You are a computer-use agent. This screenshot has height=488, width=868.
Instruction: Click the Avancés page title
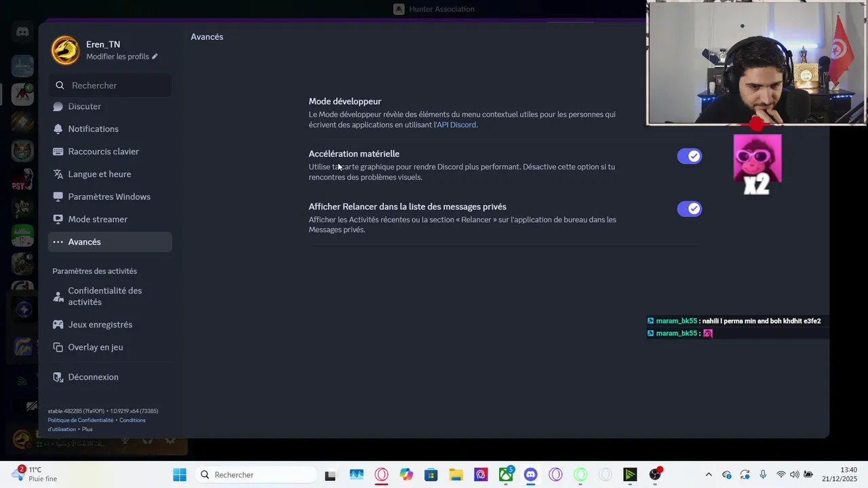click(207, 37)
